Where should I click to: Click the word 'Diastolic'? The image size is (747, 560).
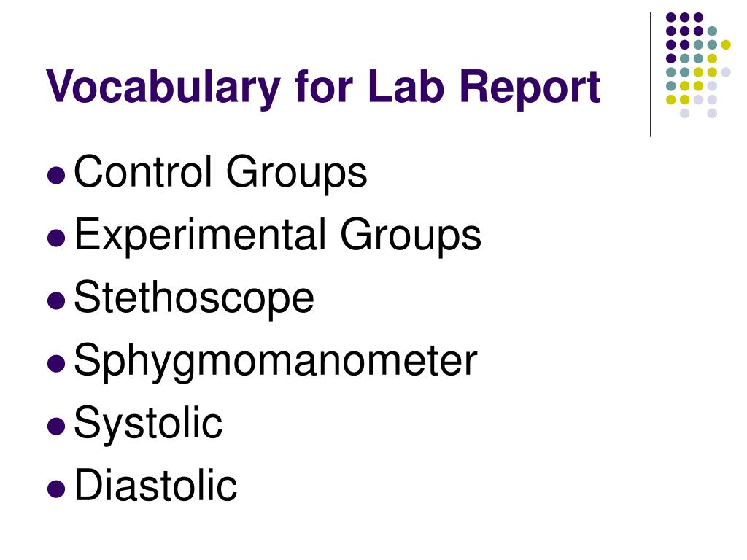156,486
